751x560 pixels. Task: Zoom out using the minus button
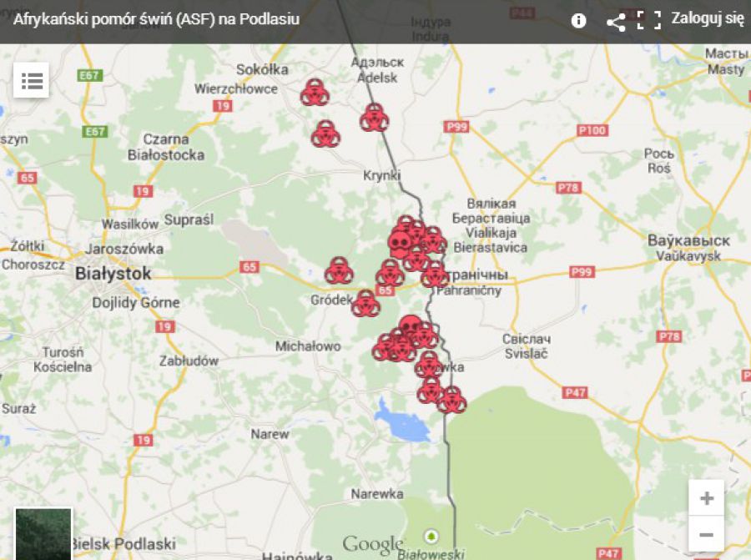click(706, 534)
